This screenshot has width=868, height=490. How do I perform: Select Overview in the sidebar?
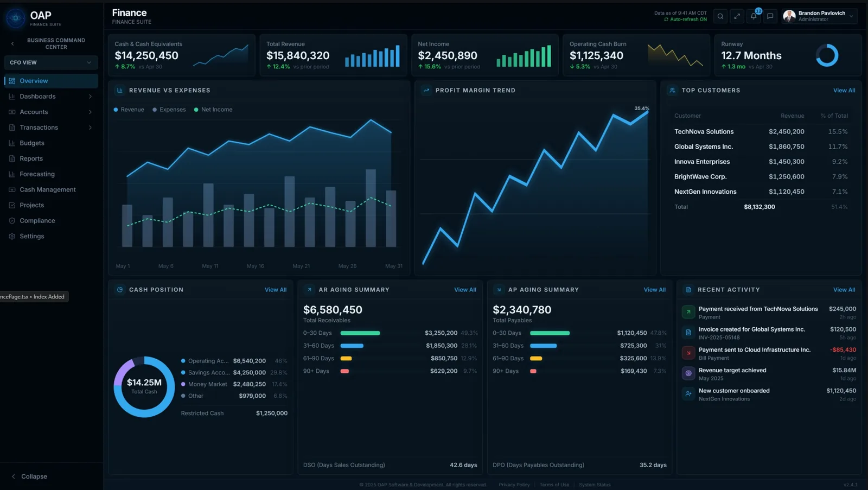[x=51, y=81]
